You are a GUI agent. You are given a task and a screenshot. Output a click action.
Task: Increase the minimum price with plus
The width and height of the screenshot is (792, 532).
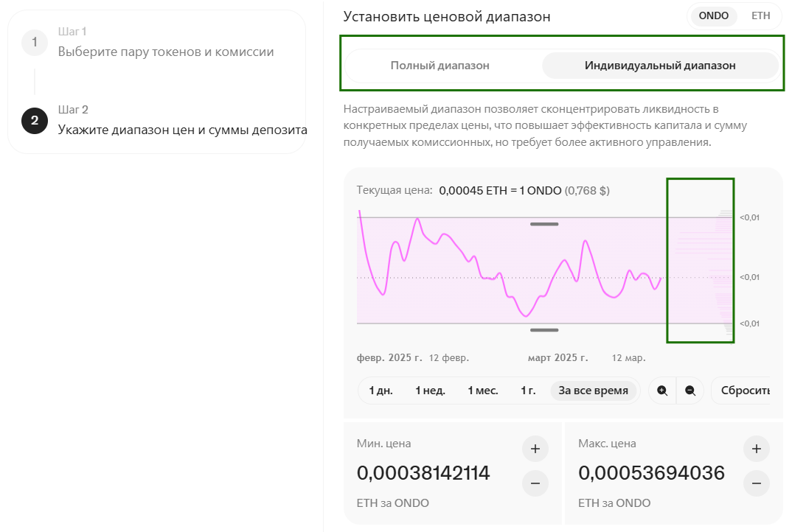[x=535, y=449]
